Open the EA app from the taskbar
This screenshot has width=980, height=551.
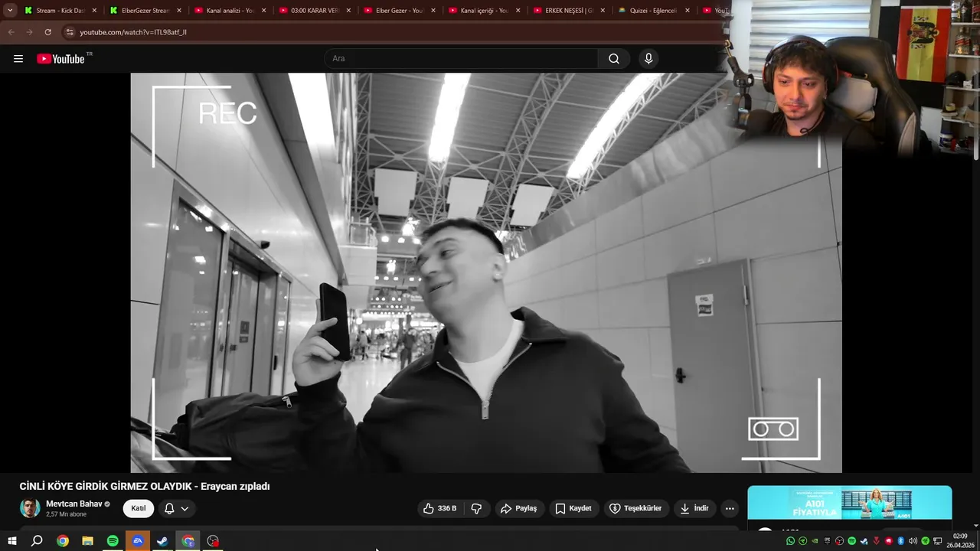pyautogui.click(x=138, y=541)
